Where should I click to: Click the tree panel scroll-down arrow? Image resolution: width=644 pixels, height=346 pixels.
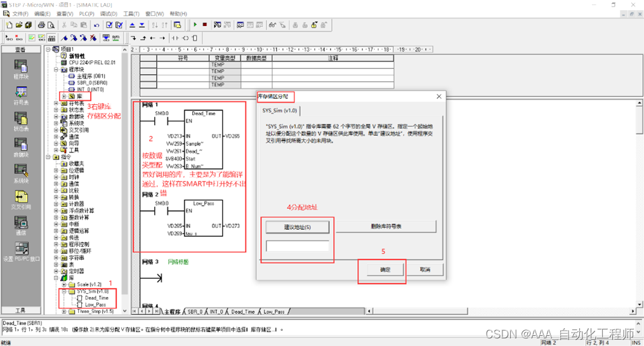coord(125,312)
